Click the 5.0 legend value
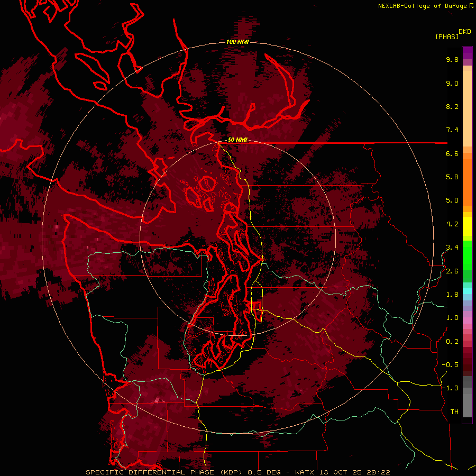 tap(452, 200)
